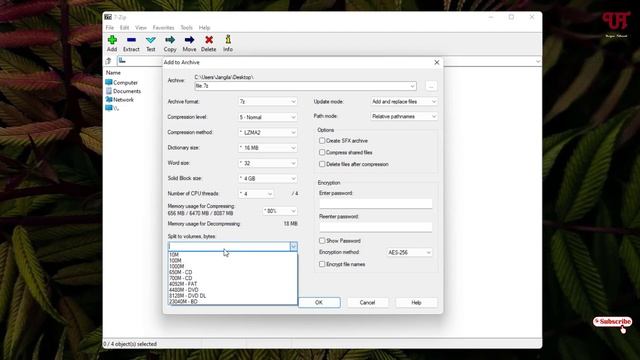
Task: Open the memory usage percent dropdown
Action: click(280, 211)
